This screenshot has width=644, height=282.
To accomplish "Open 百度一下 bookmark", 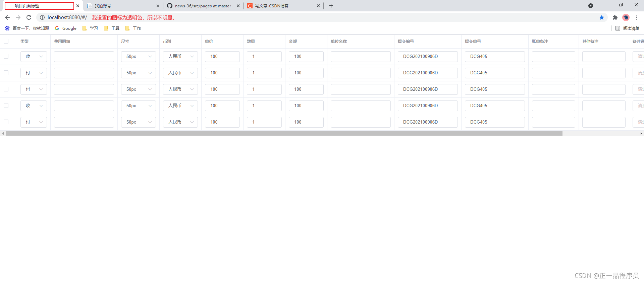I will coord(27,28).
